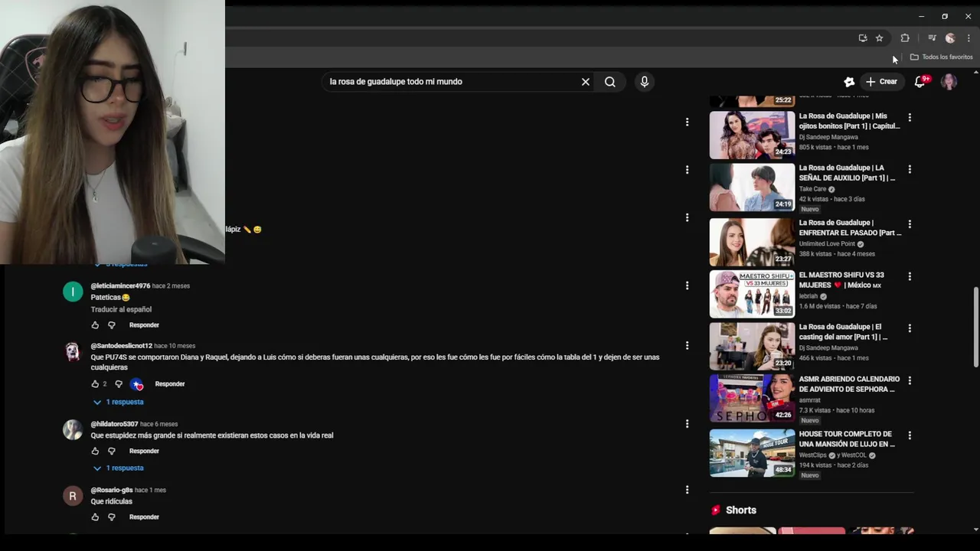
Task: Click the green I avatar of leticiamincer4976
Action: click(73, 292)
